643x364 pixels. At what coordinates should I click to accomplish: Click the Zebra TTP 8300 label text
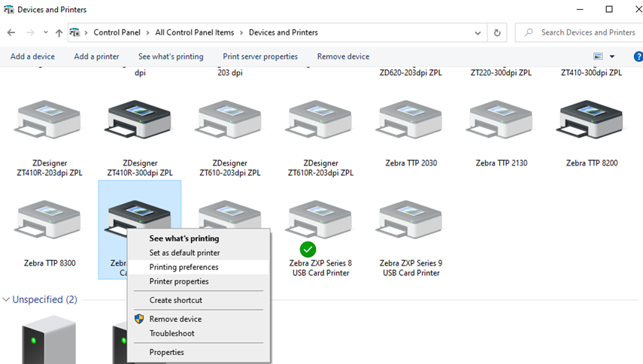[x=50, y=263]
